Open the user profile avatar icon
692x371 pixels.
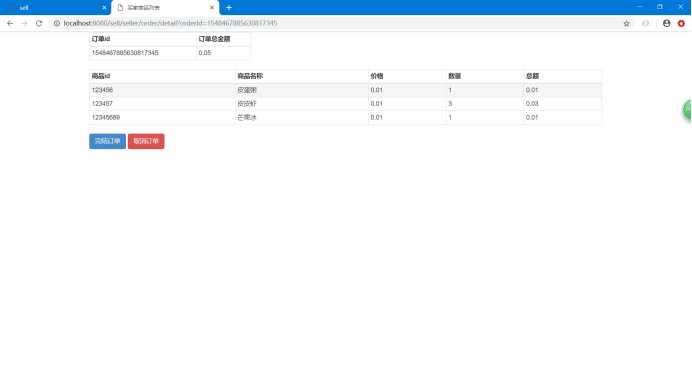pyautogui.click(x=666, y=23)
